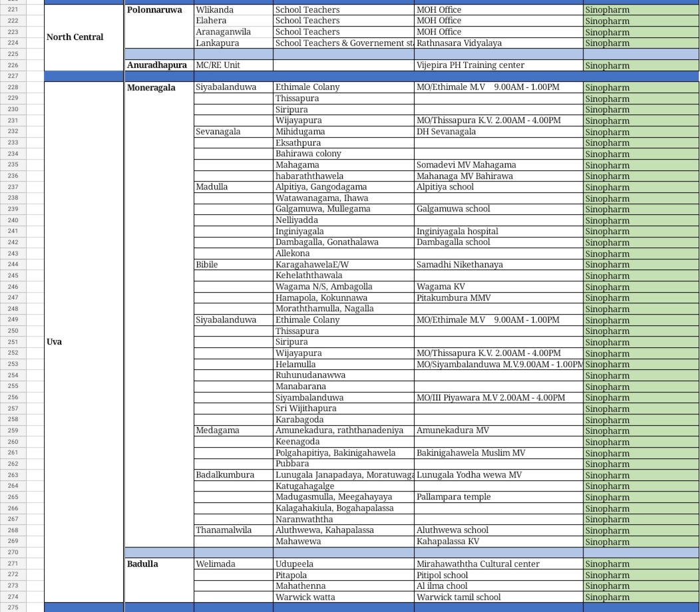This screenshot has width=700, height=612.
Task: Click the Wlikanda cell
Action: click(234, 10)
